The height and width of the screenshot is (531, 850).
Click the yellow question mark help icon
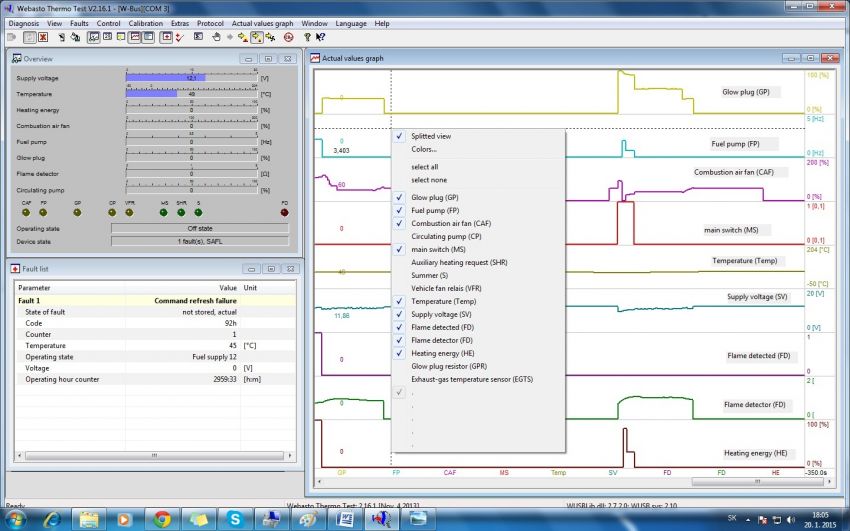click(x=307, y=37)
